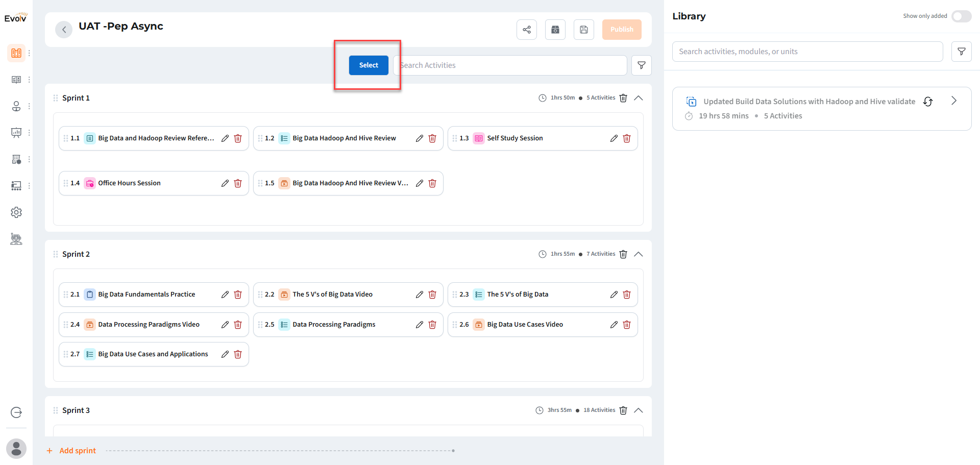Edit Data Processing Paradigms Video activity
Screen dimensions: 980x465
pos(225,325)
